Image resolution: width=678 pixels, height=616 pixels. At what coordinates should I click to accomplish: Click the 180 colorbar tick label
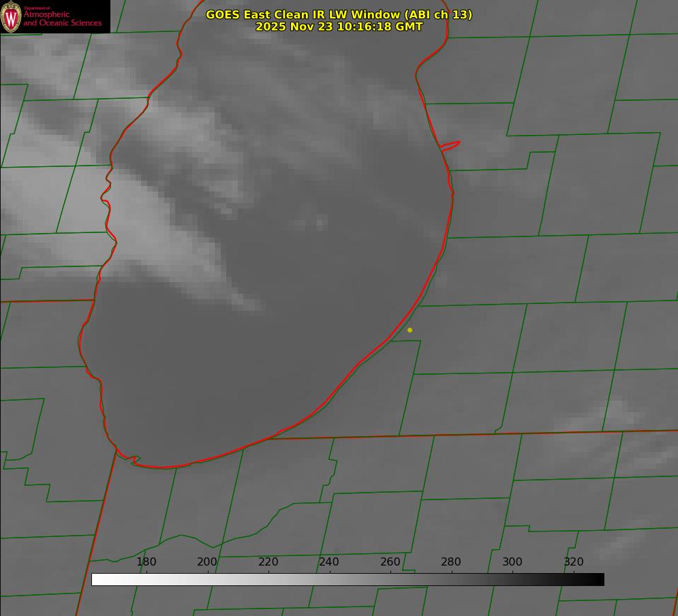pos(147,562)
